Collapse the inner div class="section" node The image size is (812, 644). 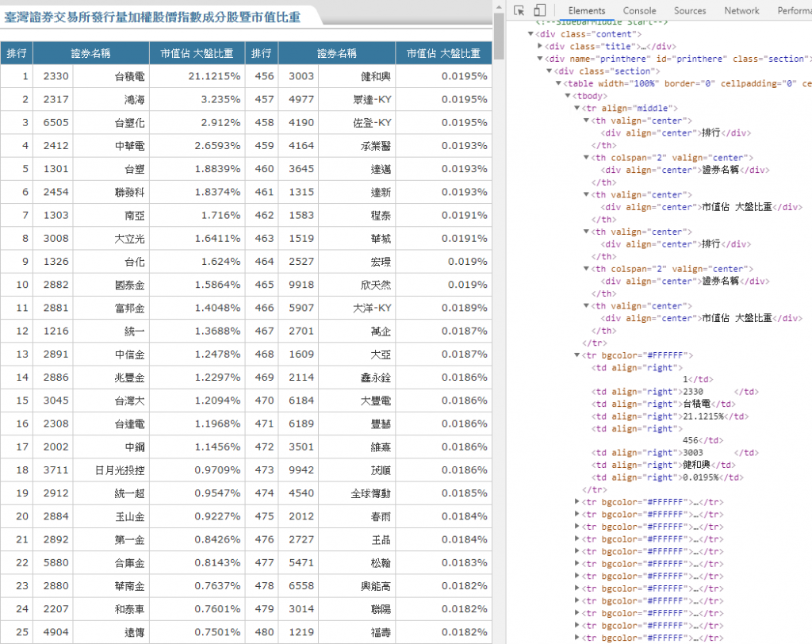(549, 71)
